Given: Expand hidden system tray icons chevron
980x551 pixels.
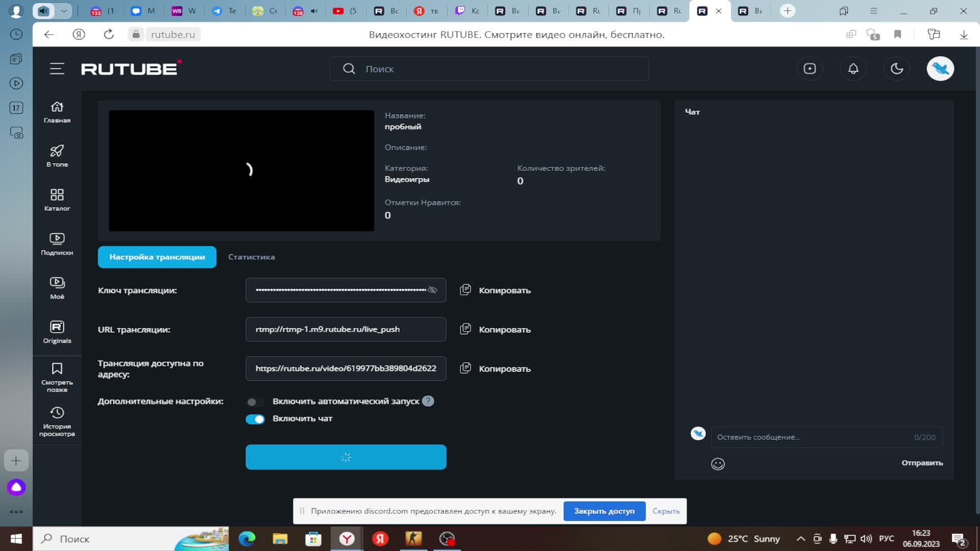Looking at the screenshot, I should click(801, 539).
